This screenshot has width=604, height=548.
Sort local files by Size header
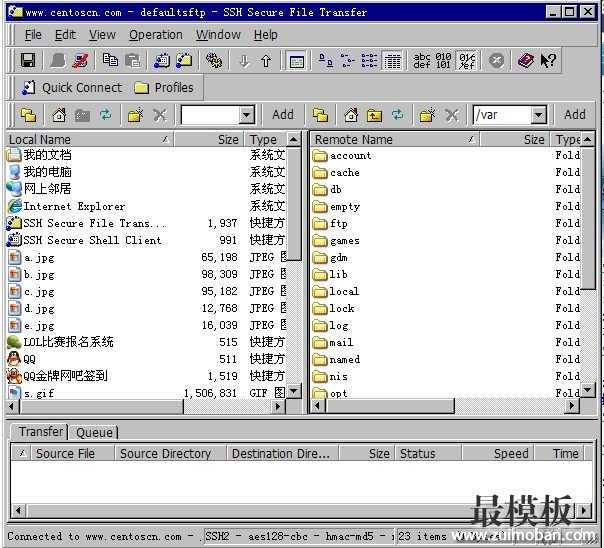click(x=208, y=139)
